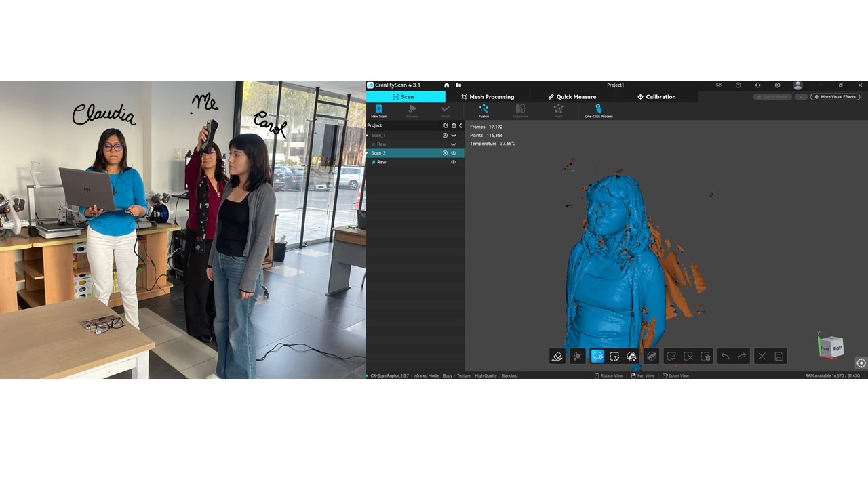Open the customer support headset icon
Image resolution: width=868 pixels, height=488 pixels.
click(x=757, y=85)
